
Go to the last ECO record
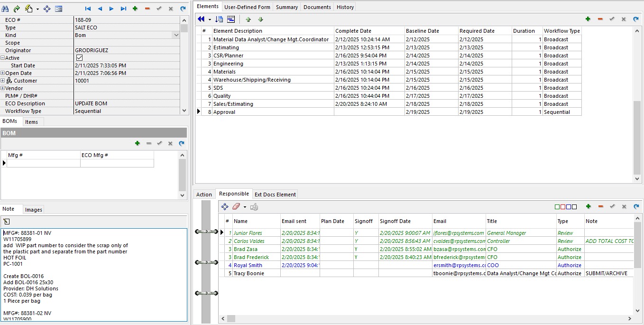tap(123, 9)
